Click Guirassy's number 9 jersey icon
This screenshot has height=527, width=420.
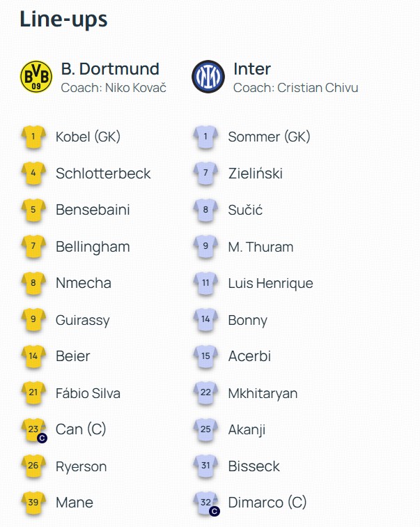[x=33, y=320]
